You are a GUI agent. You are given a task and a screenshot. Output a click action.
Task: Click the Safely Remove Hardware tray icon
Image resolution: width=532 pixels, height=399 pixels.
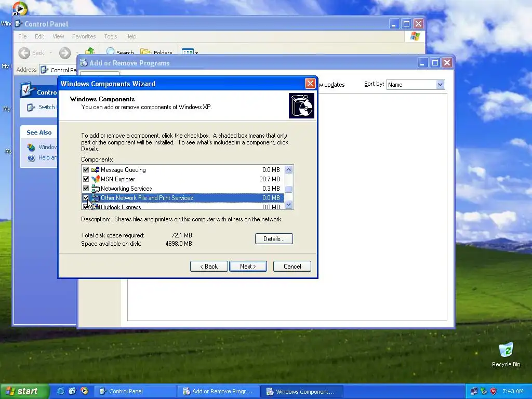[x=484, y=391]
